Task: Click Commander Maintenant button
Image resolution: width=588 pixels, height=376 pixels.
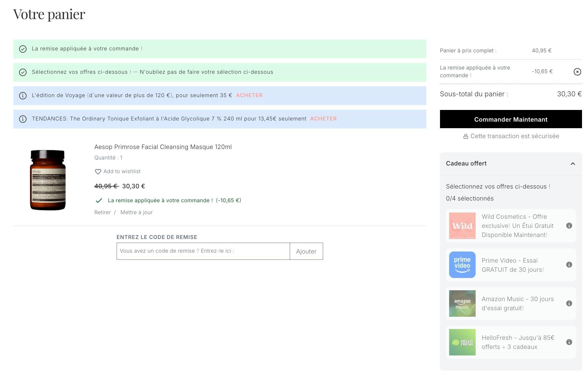Action: tap(511, 119)
